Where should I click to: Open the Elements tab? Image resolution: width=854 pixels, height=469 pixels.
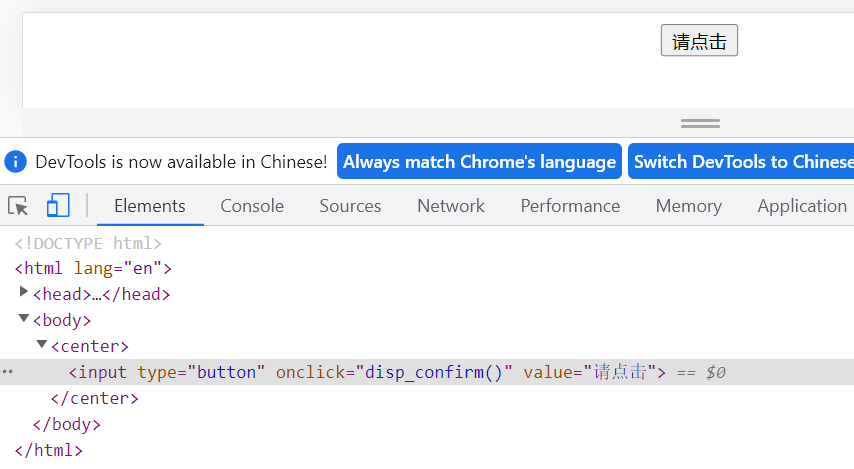150,206
